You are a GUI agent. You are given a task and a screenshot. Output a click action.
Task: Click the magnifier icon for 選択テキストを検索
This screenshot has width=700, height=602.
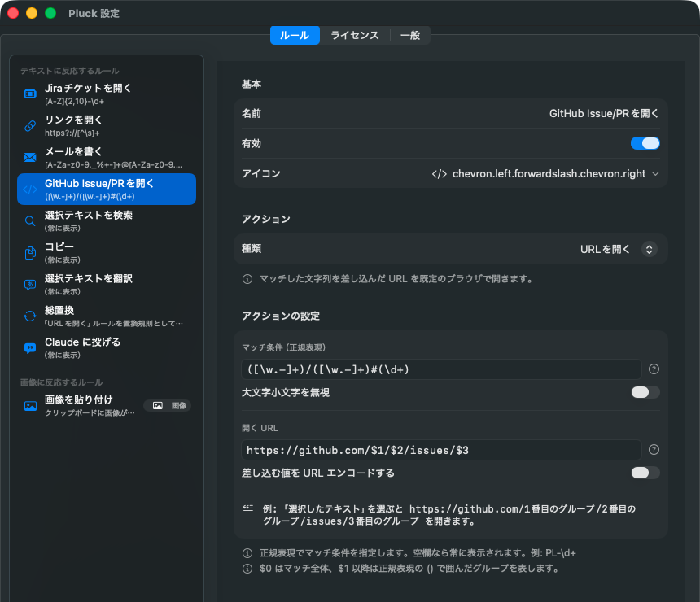coord(30,221)
